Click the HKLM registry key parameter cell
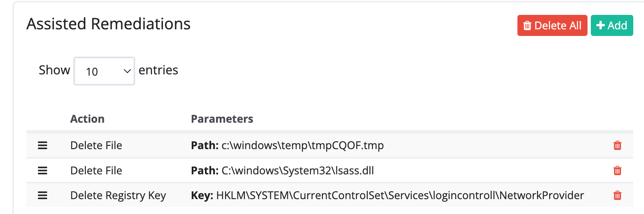This screenshot has width=644, height=214. [x=388, y=195]
